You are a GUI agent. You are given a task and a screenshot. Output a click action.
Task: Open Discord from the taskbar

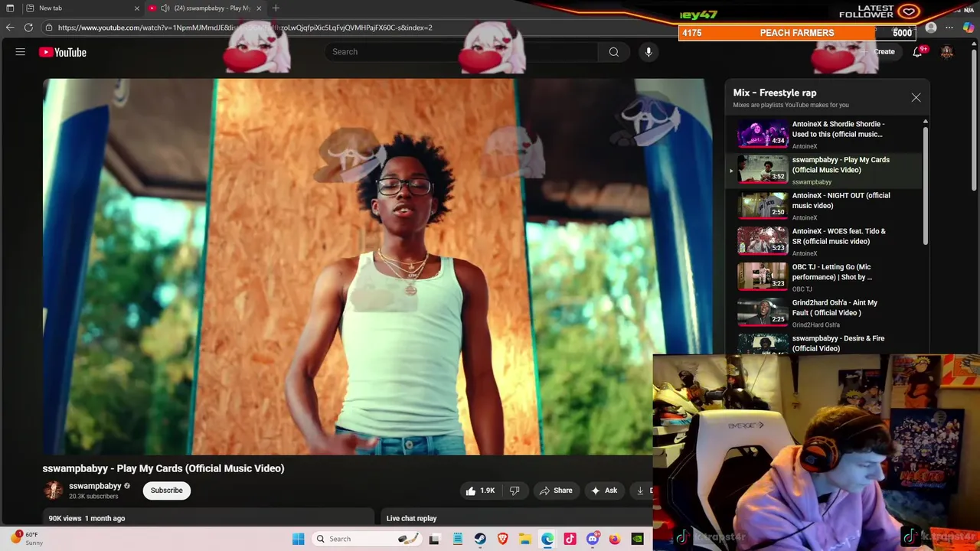pos(593,539)
